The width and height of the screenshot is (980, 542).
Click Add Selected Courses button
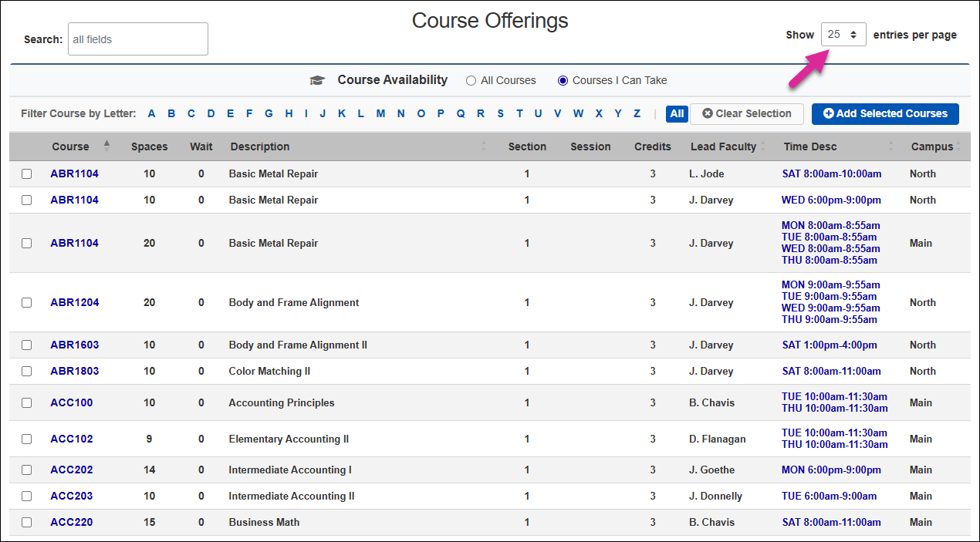885,113
